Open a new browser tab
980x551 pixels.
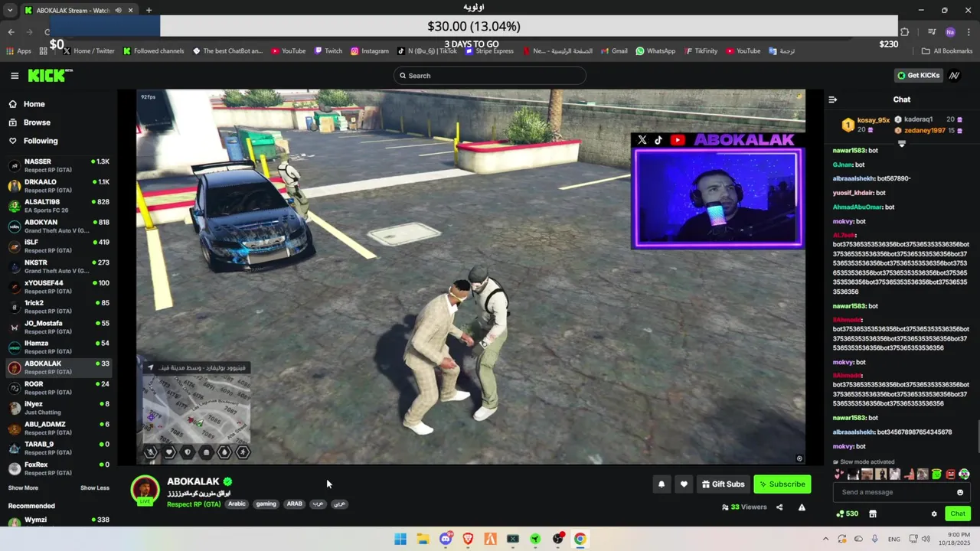click(149, 10)
